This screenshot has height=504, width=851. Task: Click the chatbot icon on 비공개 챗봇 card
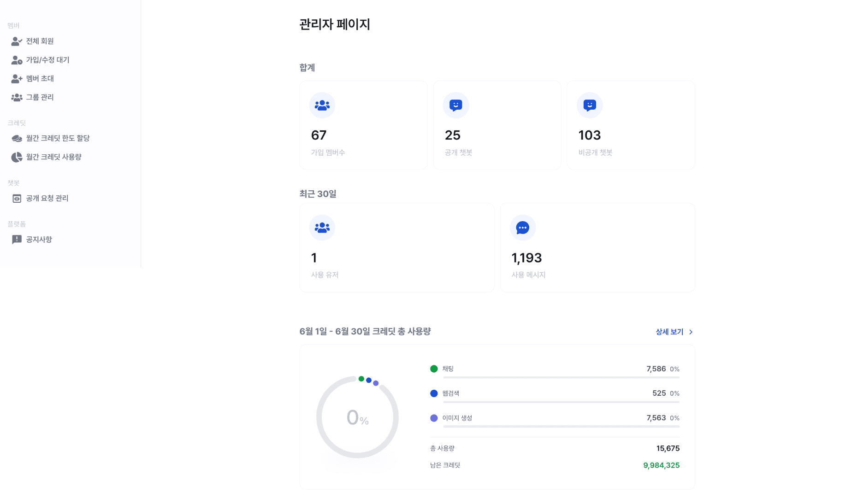click(590, 105)
